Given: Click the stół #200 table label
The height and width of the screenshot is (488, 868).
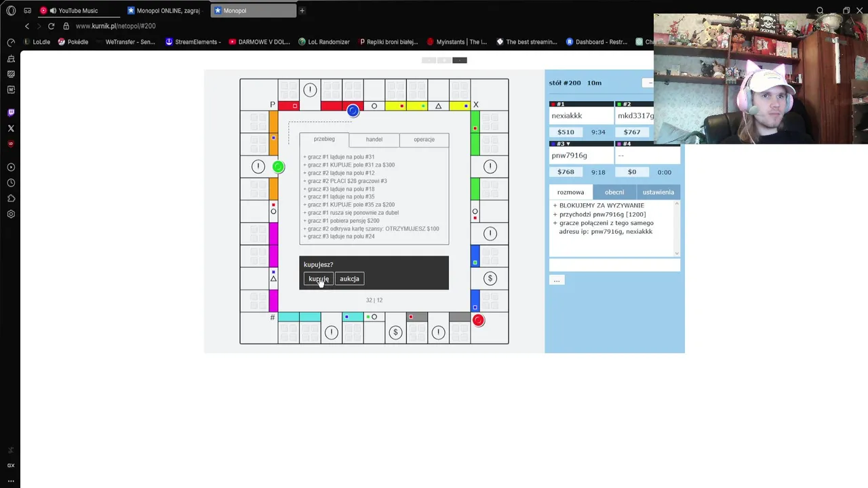Looking at the screenshot, I should click(x=565, y=83).
